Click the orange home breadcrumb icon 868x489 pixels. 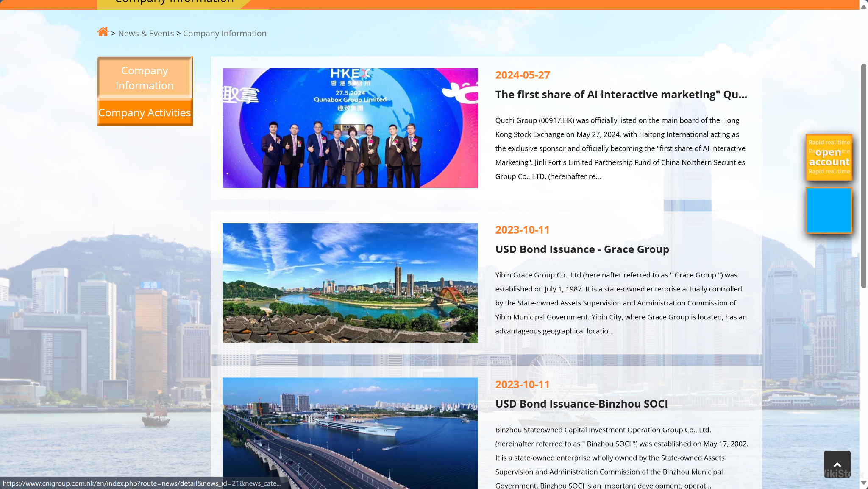(103, 32)
